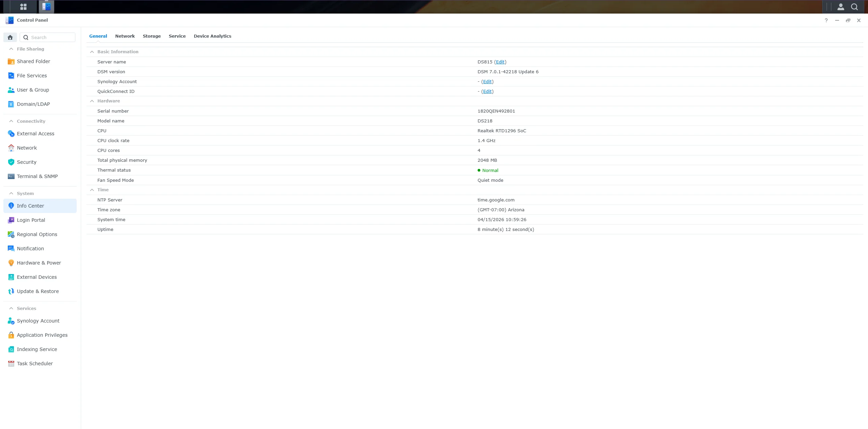Open User & Group icon
This screenshot has width=868, height=429.
point(11,90)
